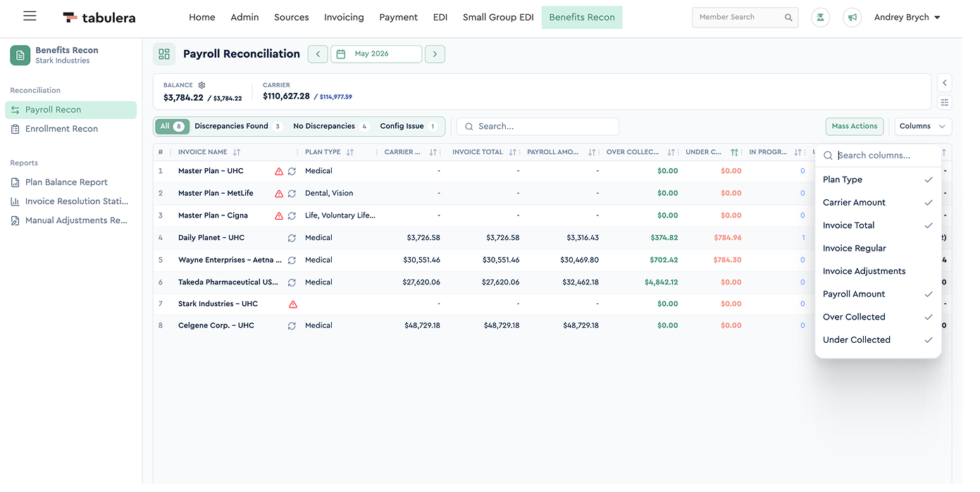Viewport: 980px width, 492px height.
Task: Open Daily Planet – UHC invoice
Action: pos(211,238)
